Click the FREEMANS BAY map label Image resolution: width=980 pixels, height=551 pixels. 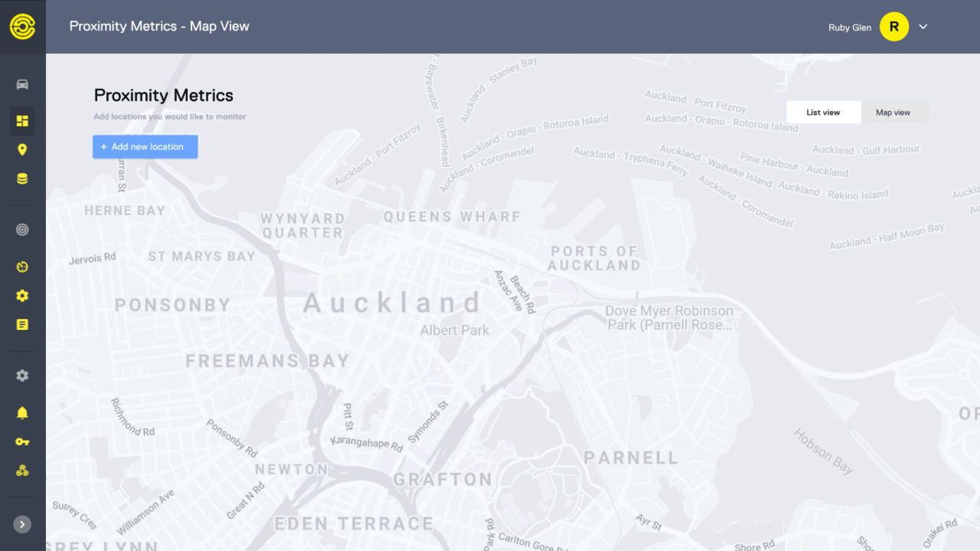pos(267,360)
